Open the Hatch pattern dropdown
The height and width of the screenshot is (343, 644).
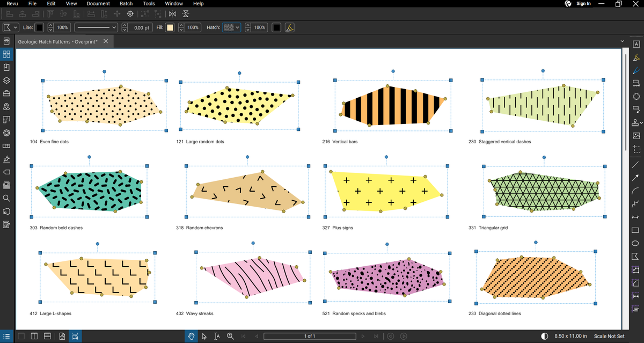(231, 27)
